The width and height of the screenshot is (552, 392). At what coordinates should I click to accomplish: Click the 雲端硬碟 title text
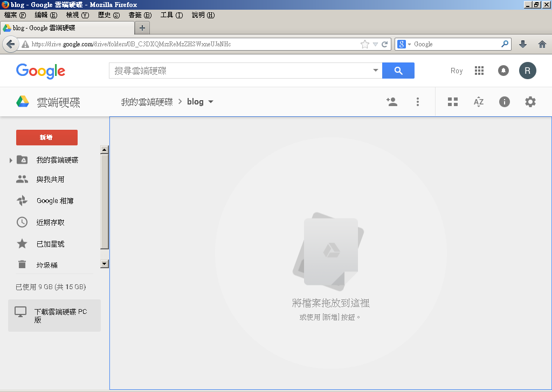(58, 102)
